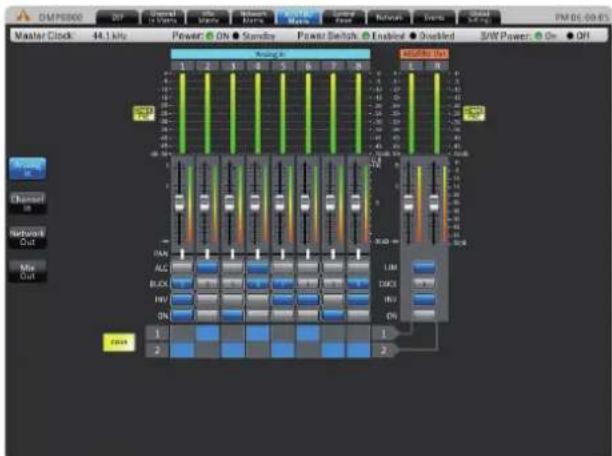The image size is (612, 456).
Task: Toggle DUCK on input channel 5
Action: click(x=283, y=283)
